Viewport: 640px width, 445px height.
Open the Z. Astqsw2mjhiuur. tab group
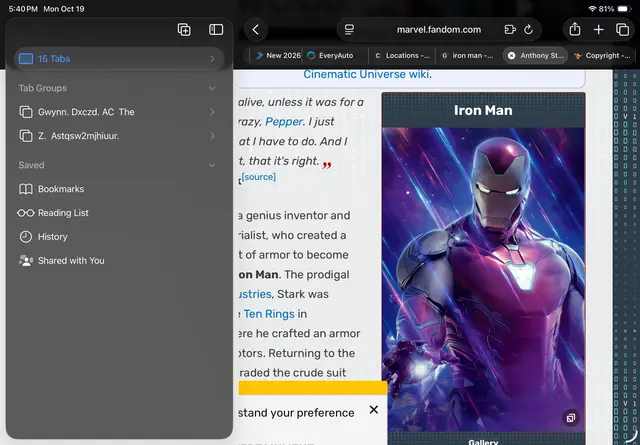pyautogui.click(x=118, y=136)
